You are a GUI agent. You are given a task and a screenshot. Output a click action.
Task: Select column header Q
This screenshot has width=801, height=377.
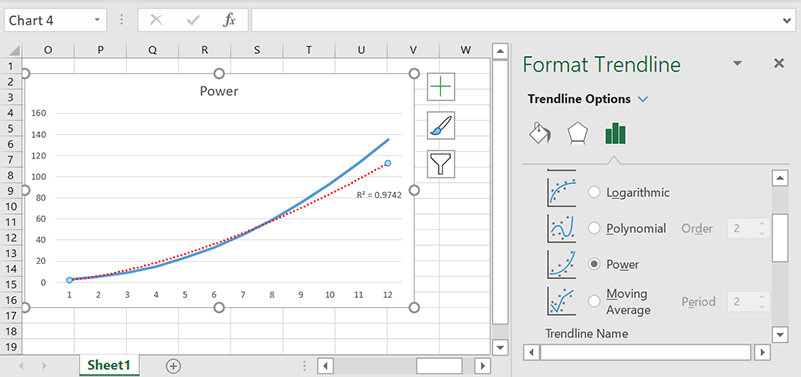coord(153,50)
